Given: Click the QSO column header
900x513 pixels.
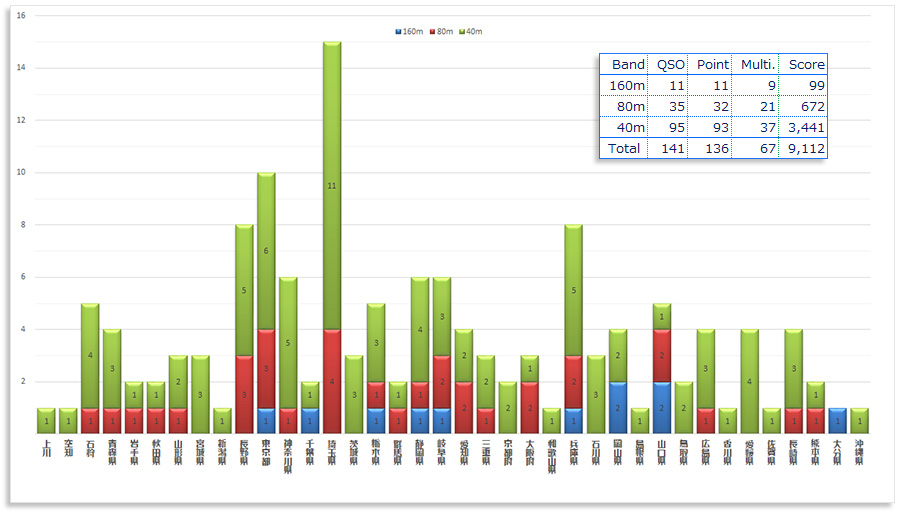Looking at the screenshot, I should coord(669,64).
